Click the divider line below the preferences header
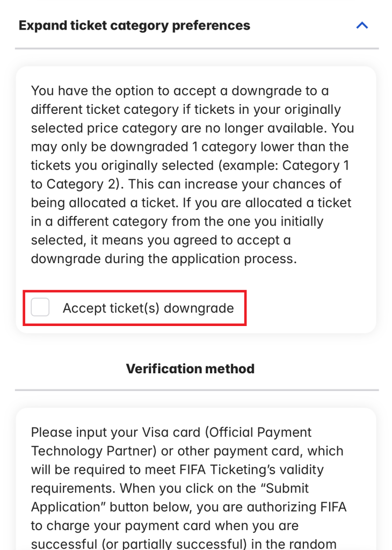The image size is (392, 550). click(197, 49)
